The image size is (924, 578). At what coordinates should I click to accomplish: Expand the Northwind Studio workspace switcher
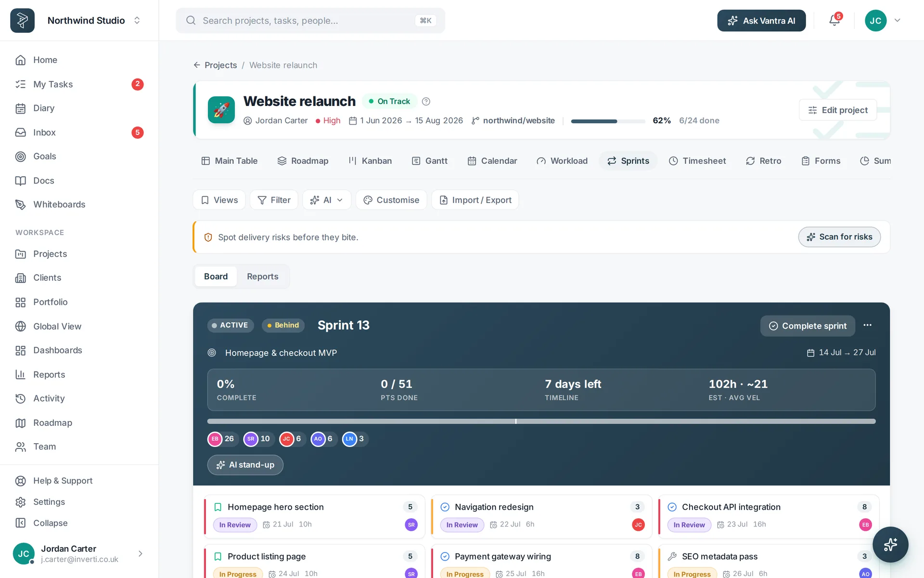tap(137, 20)
